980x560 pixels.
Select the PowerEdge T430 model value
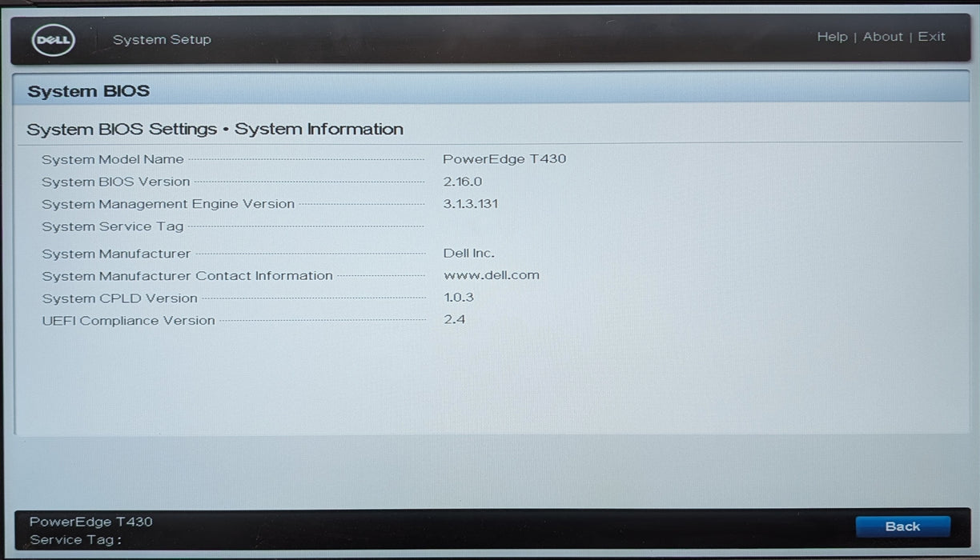pyautogui.click(x=504, y=158)
